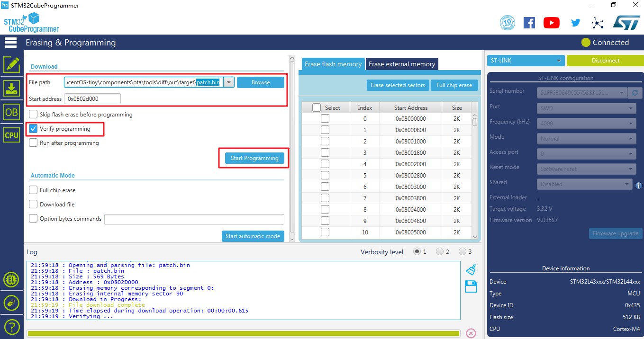The height and width of the screenshot is (339, 644).
Task: Open ST Facebook page
Action: (529, 23)
